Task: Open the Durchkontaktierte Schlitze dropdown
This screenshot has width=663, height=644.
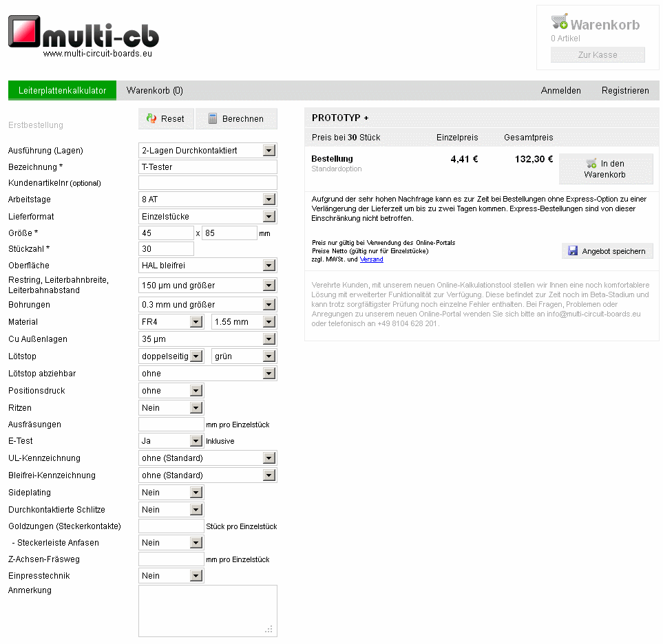Action: click(171, 510)
